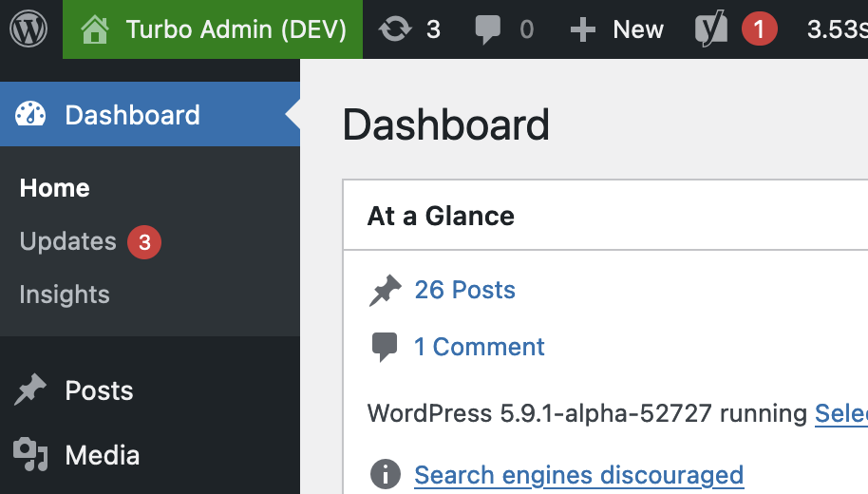The height and width of the screenshot is (494, 868).
Task: Open the Media menu
Action: click(x=103, y=455)
